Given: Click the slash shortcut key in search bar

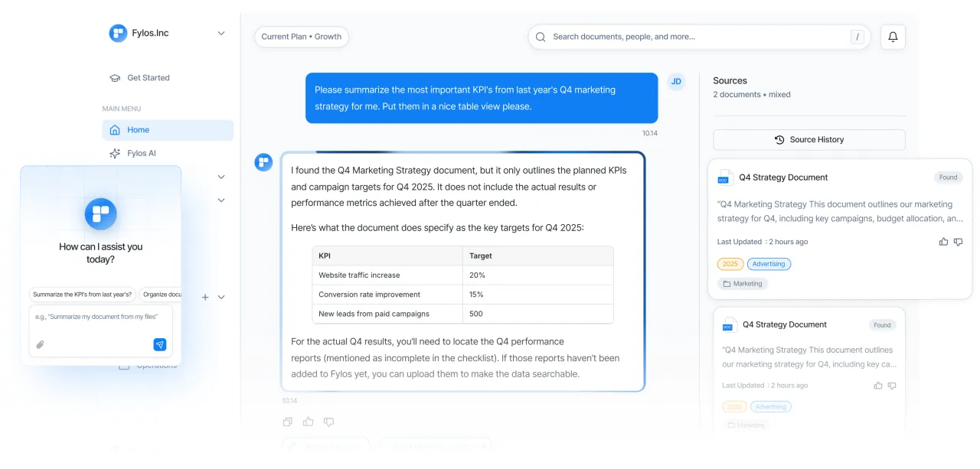Looking at the screenshot, I should (857, 37).
